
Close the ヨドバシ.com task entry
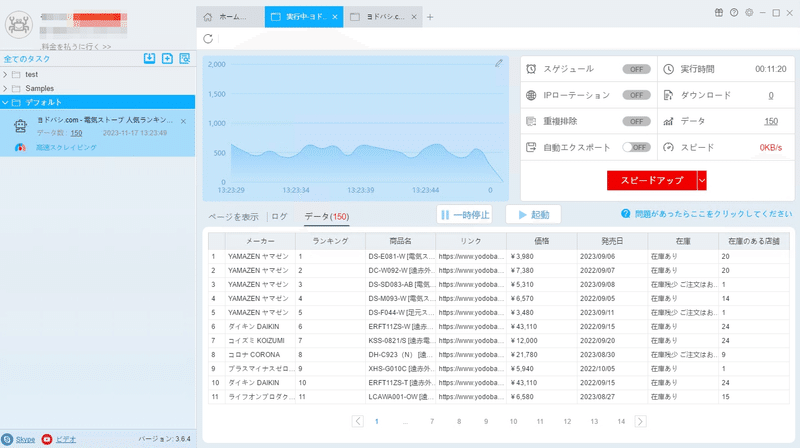(x=183, y=121)
